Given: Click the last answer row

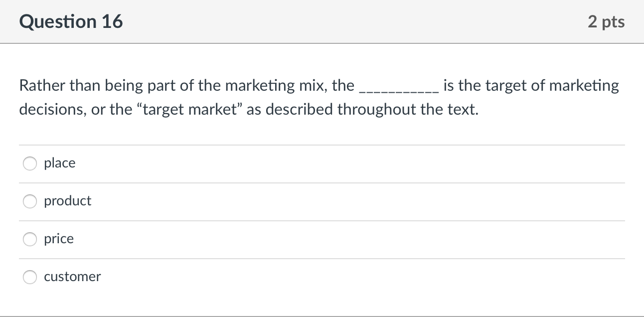Looking at the screenshot, I should (x=322, y=277).
